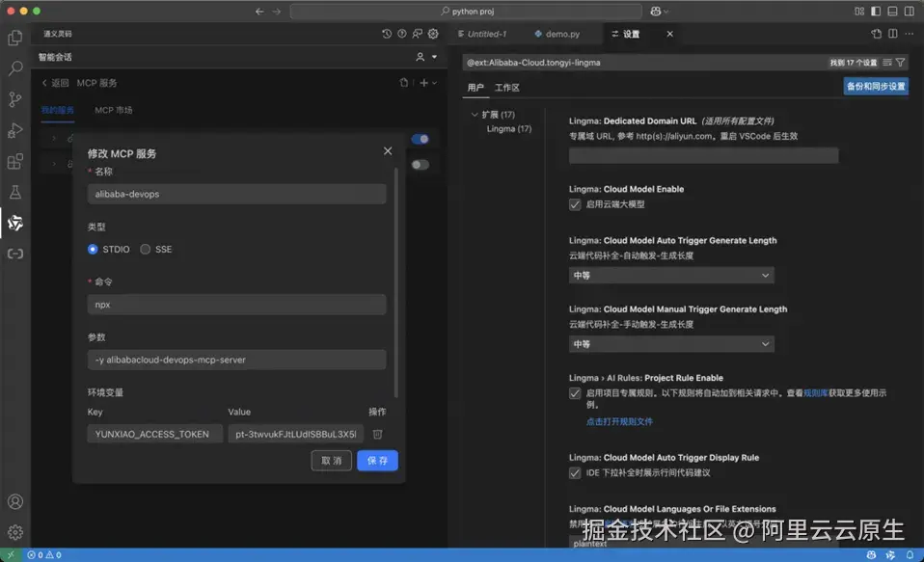Clear settings search input icon
The height and width of the screenshot is (562, 924).
pyautogui.click(x=887, y=62)
